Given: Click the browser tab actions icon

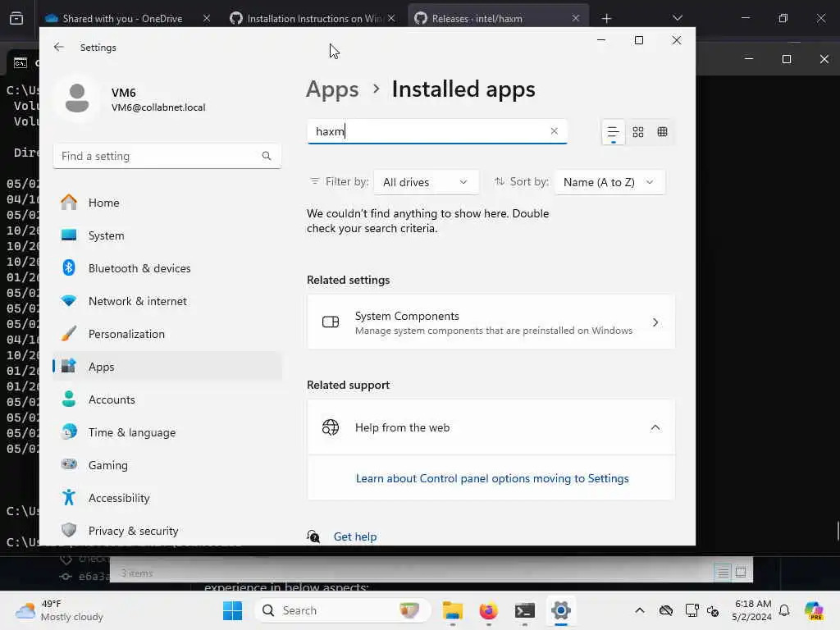Looking at the screenshot, I should tap(16, 18).
